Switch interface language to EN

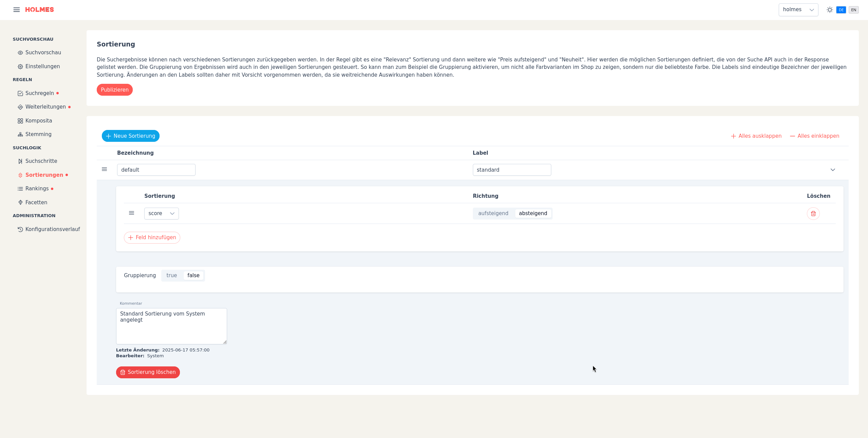pos(853,10)
